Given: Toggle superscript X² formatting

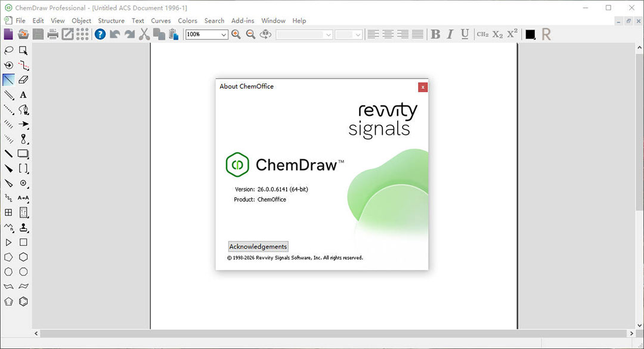Looking at the screenshot, I should pyautogui.click(x=512, y=34).
